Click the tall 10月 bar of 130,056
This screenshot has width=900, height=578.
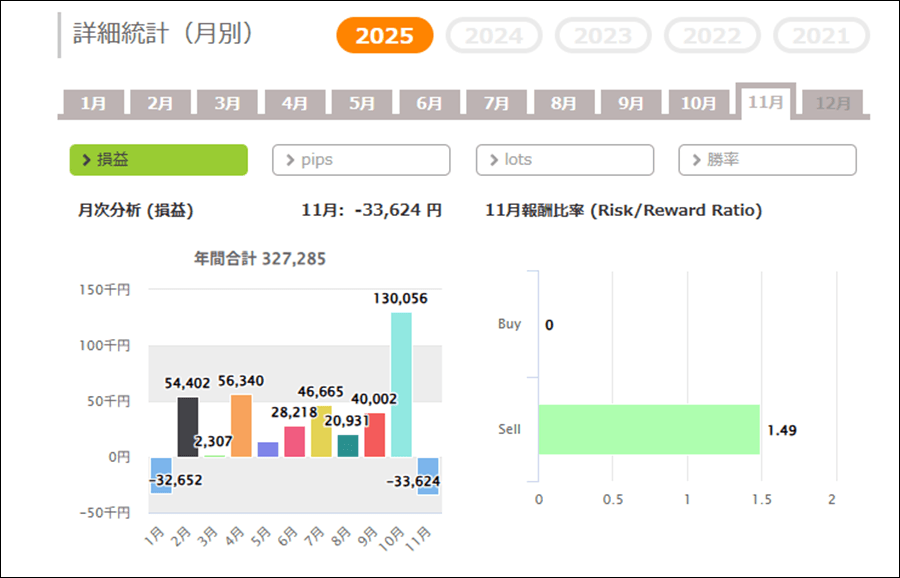coord(401,385)
